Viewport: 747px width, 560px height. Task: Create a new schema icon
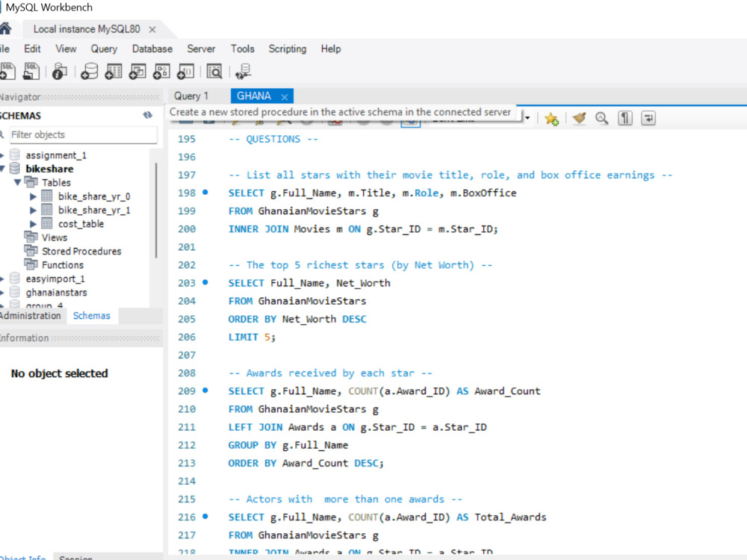89,72
